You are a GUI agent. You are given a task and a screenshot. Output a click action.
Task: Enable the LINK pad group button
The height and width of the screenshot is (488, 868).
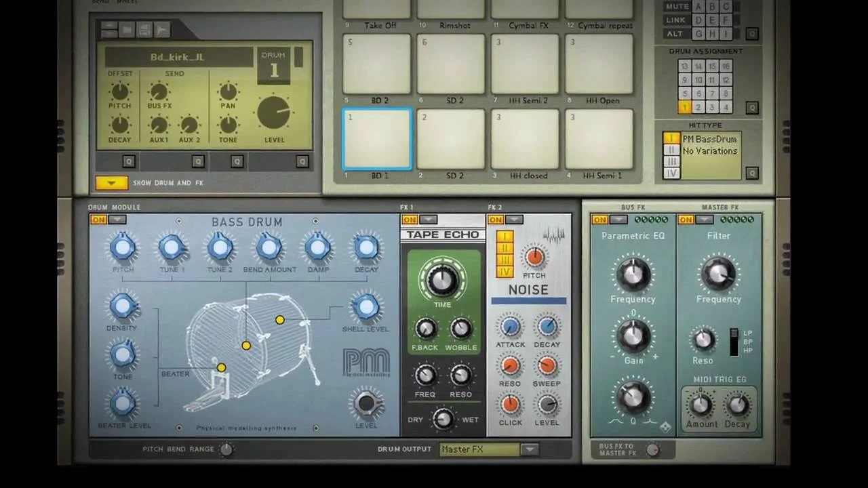(677, 20)
